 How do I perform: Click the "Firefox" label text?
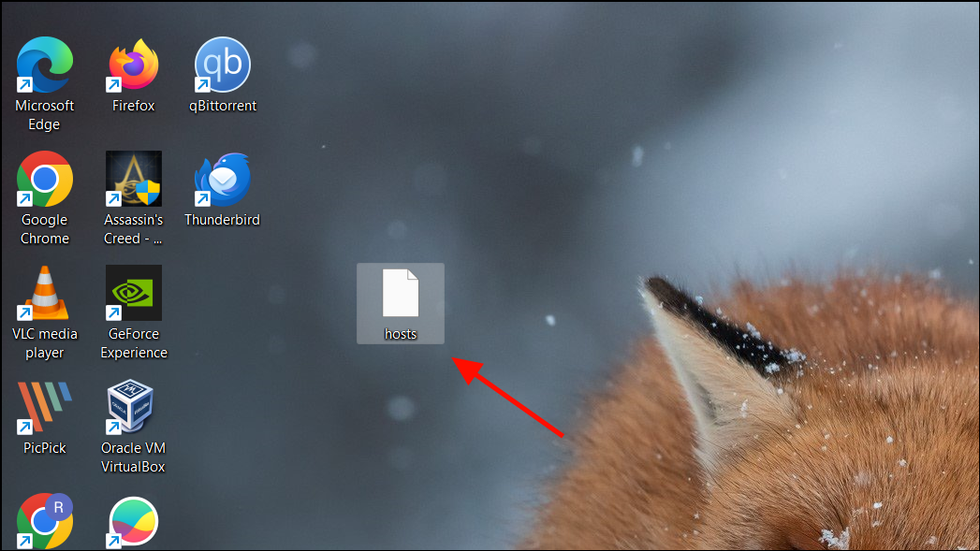(x=133, y=106)
